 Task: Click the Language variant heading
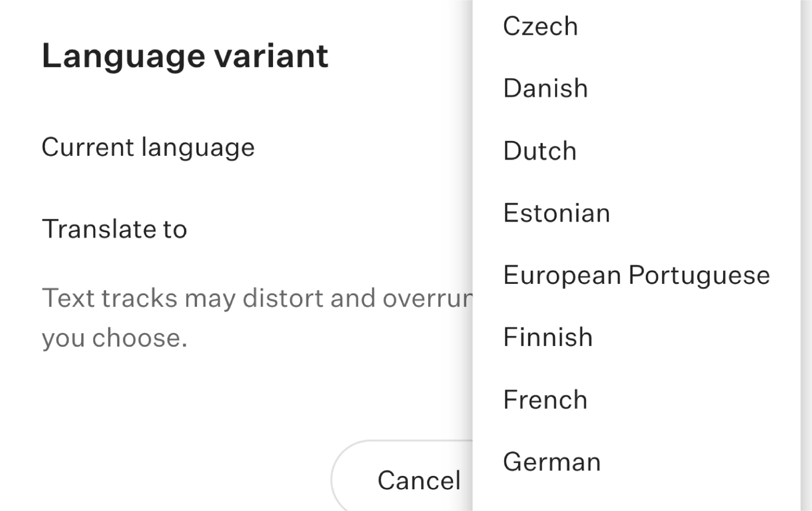point(185,56)
